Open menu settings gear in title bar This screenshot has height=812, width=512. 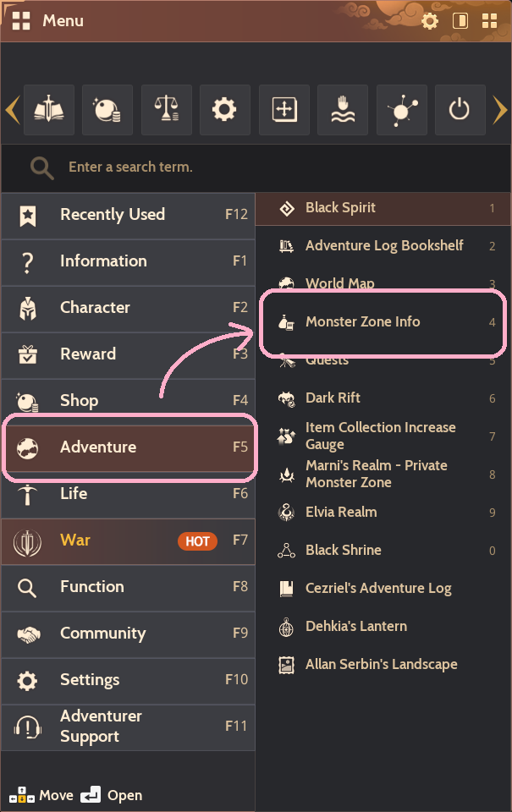pos(430,21)
